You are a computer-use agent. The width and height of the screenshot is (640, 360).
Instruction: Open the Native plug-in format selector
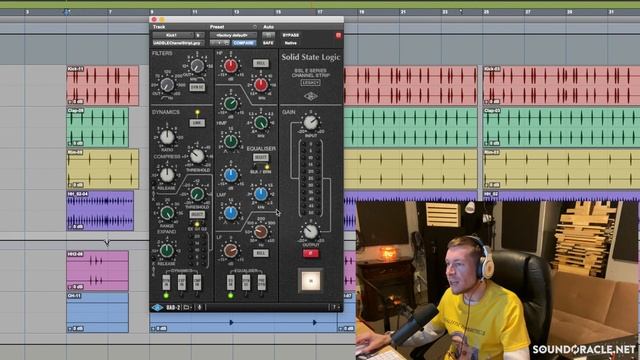click(x=291, y=43)
